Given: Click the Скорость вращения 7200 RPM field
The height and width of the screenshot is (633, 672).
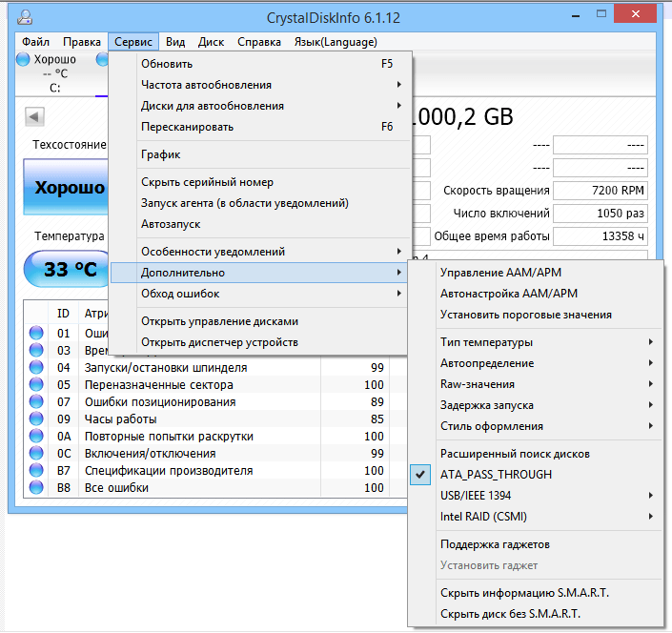Looking at the screenshot, I should click(600, 191).
